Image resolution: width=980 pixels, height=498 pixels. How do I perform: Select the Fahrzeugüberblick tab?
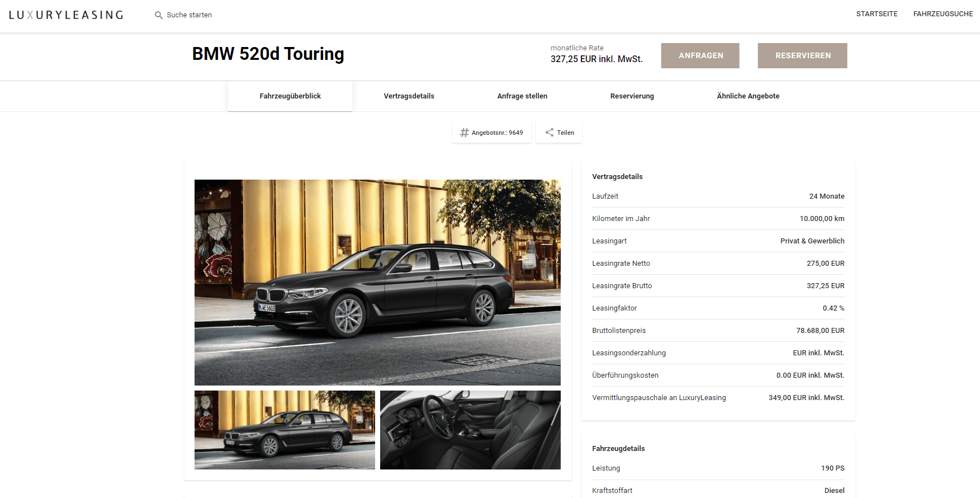tap(290, 96)
